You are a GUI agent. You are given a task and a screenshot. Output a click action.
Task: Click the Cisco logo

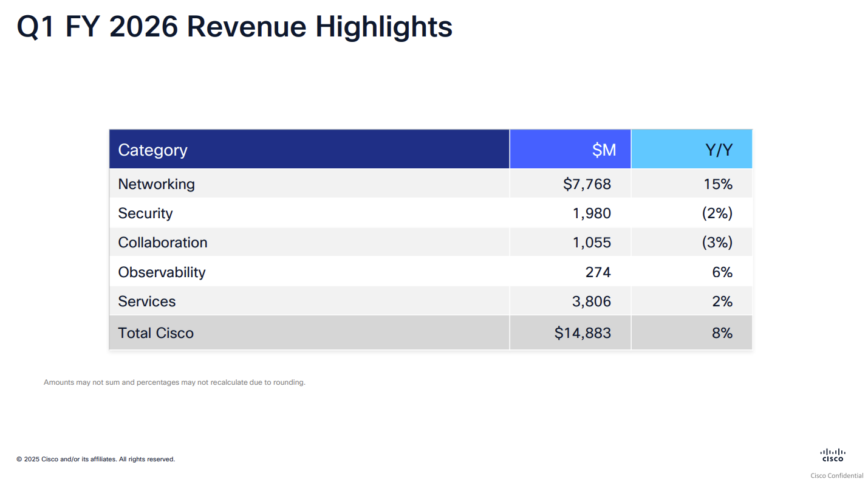(832, 455)
